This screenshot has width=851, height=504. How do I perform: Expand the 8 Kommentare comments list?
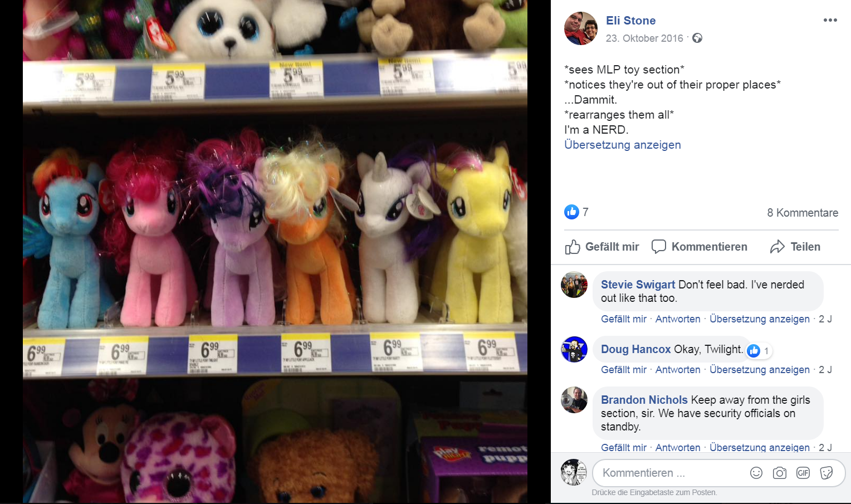tap(803, 213)
